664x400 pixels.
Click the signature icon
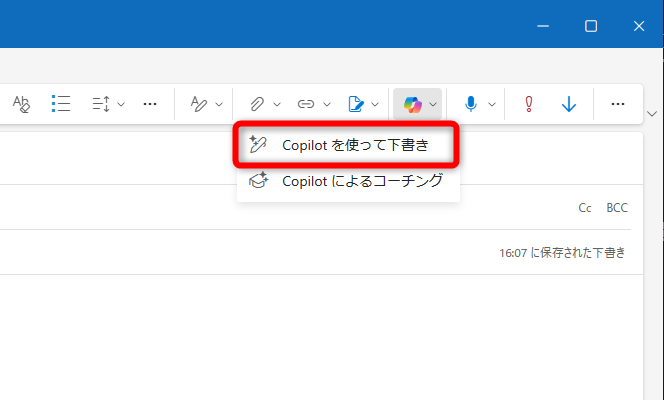(x=356, y=104)
